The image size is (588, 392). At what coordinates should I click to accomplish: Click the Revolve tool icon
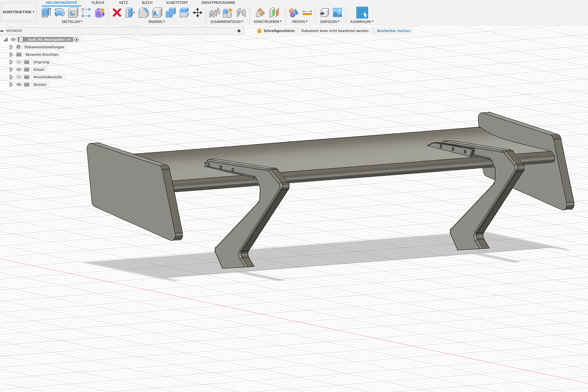[59, 13]
